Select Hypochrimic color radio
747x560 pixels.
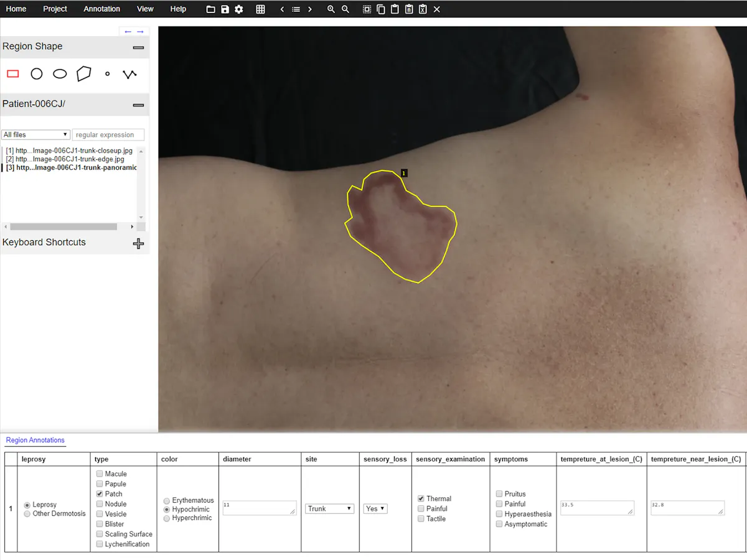click(x=167, y=510)
